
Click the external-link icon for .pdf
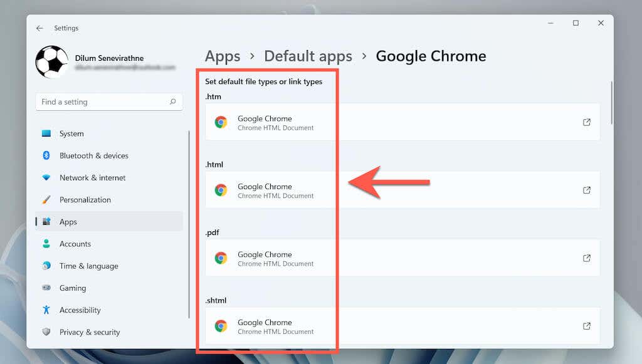click(587, 258)
